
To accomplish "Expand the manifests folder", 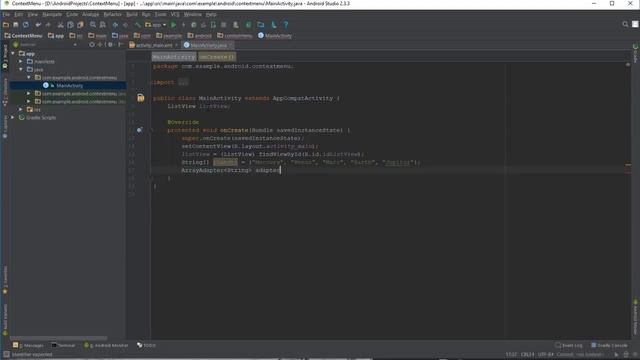I will click(21, 62).
